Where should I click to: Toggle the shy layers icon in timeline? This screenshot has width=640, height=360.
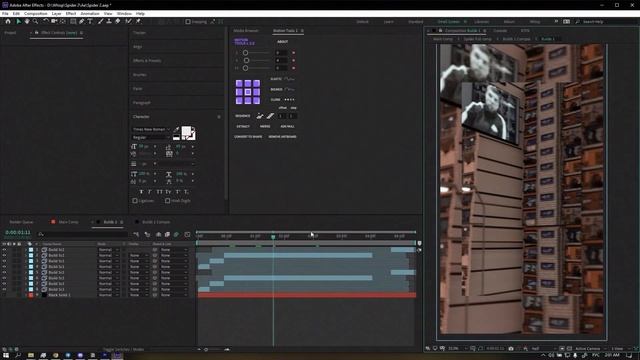[158, 235]
